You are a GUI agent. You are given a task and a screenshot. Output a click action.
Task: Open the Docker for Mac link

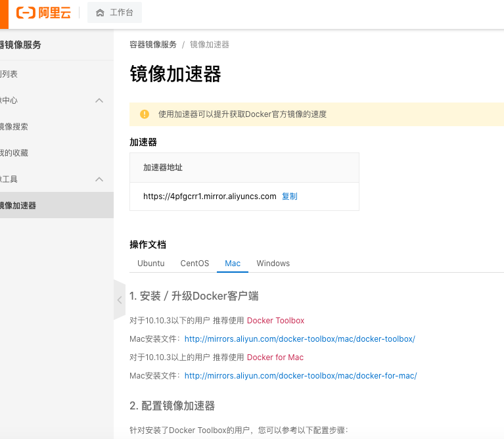point(275,357)
